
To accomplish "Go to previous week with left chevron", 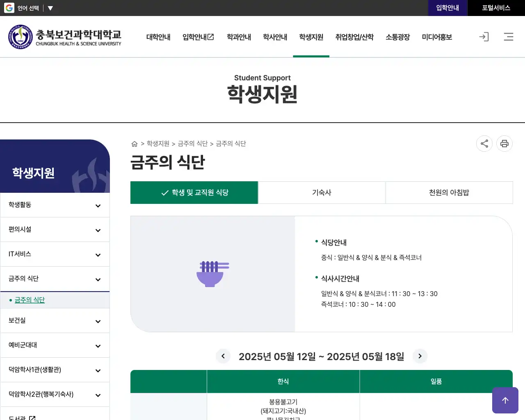I will click(x=223, y=356).
